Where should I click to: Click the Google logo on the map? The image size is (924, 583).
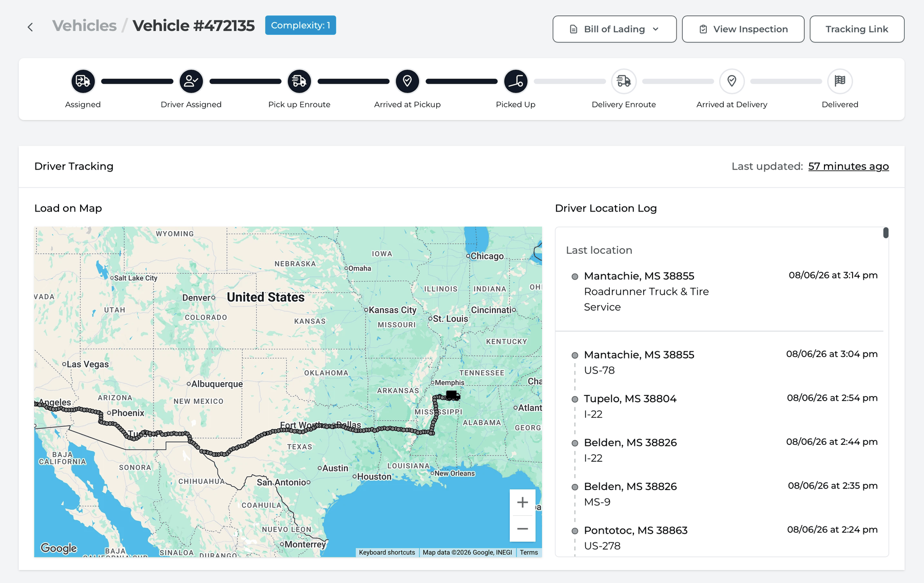[59, 548]
